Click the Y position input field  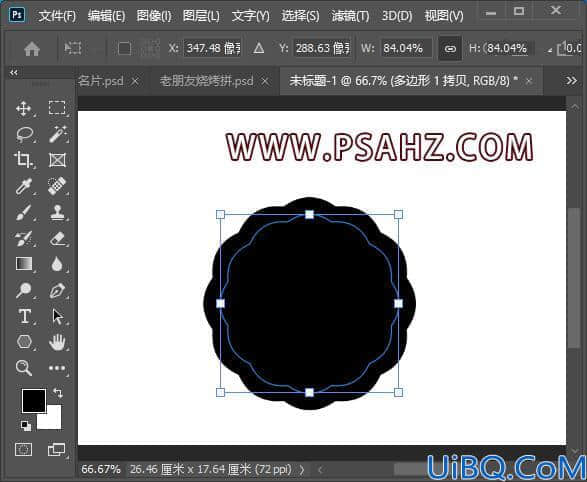(x=322, y=48)
